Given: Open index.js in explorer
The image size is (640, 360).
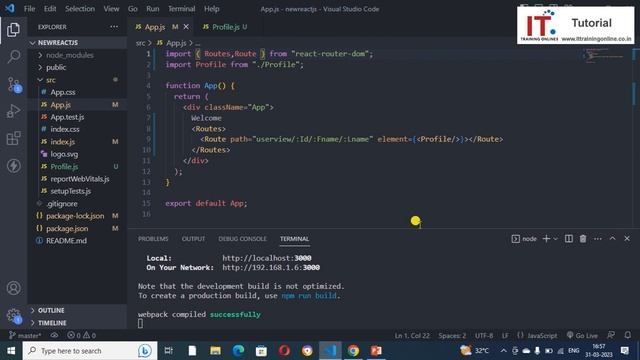Looking at the screenshot, I should 77,142.
